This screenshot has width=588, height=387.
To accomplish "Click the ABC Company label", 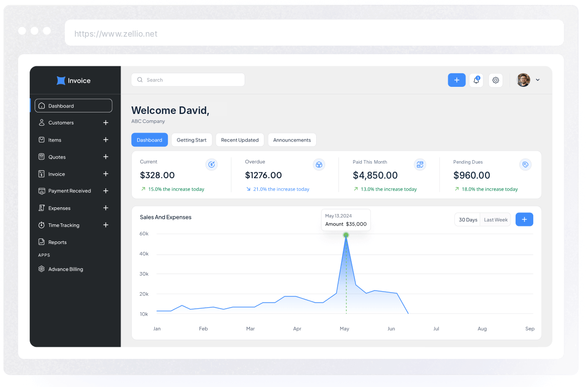I will 148,121.
